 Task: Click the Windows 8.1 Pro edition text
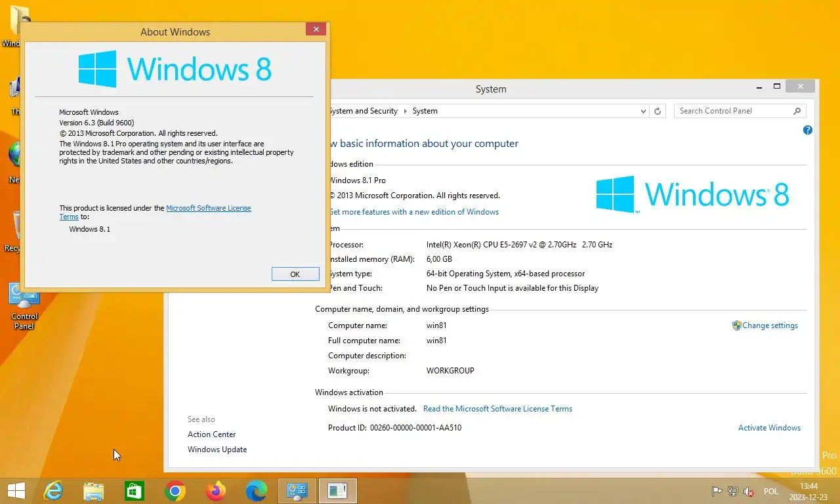click(357, 180)
